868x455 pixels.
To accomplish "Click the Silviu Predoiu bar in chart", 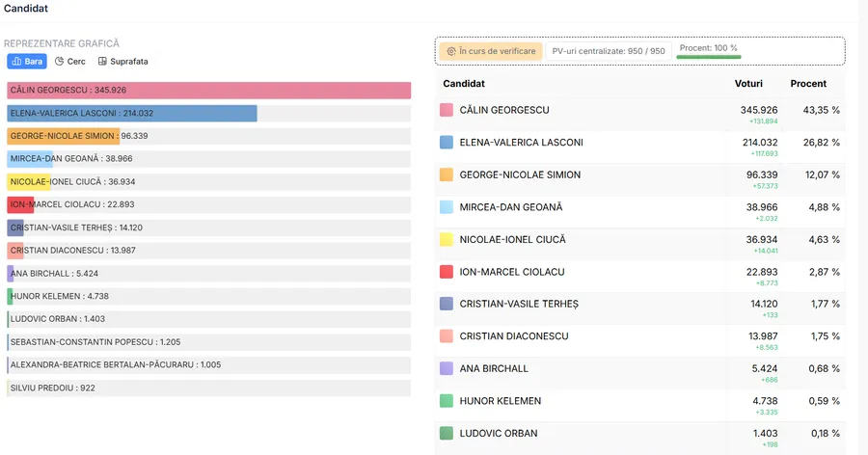I will pos(54,388).
